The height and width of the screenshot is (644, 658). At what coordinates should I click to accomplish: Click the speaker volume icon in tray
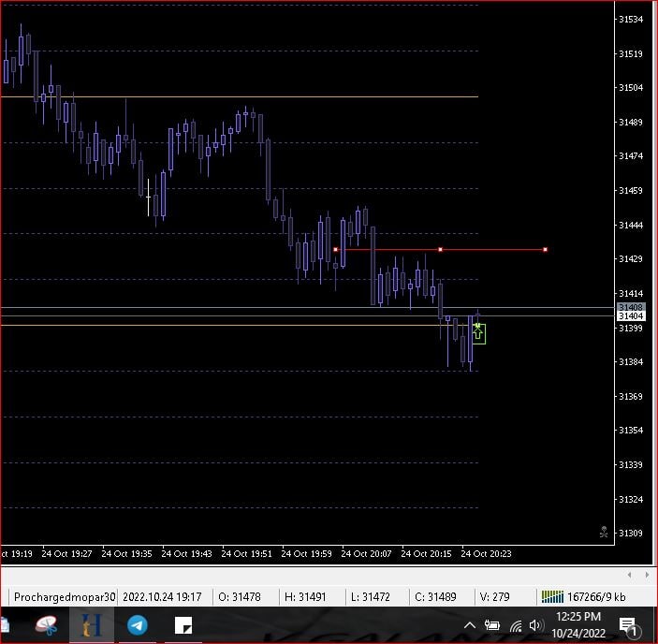536,625
